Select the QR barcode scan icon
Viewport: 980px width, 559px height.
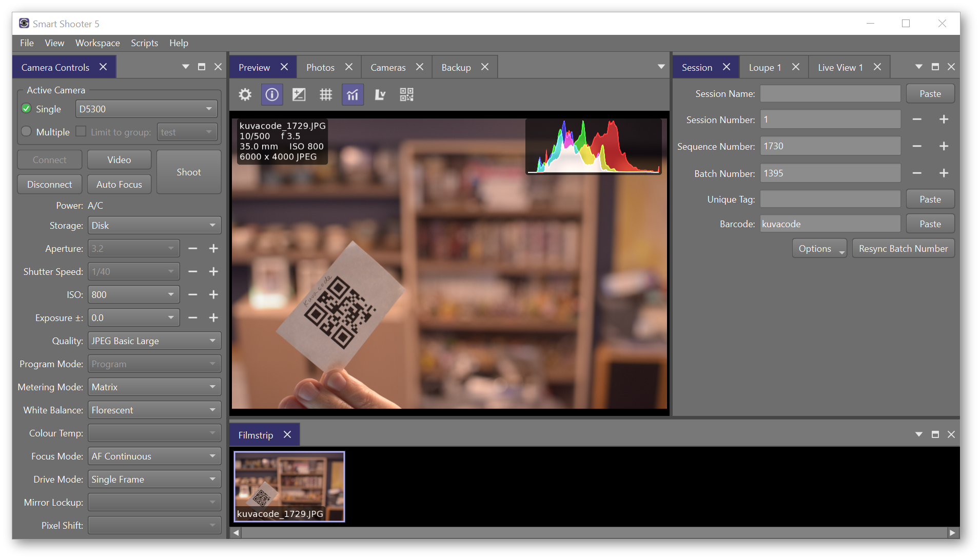click(406, 94)
